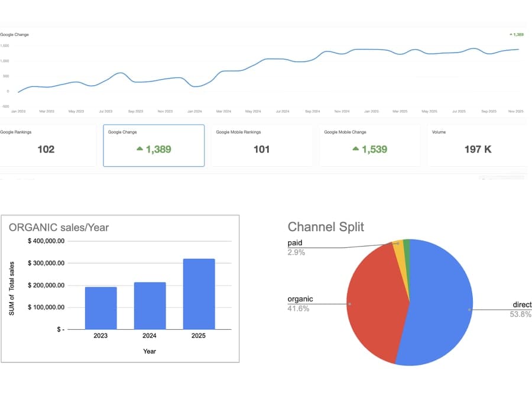This screenshot has height=399, width=532.
Task: Click the "Year" axis title under the bar chart
Action: tap(150, 351)
